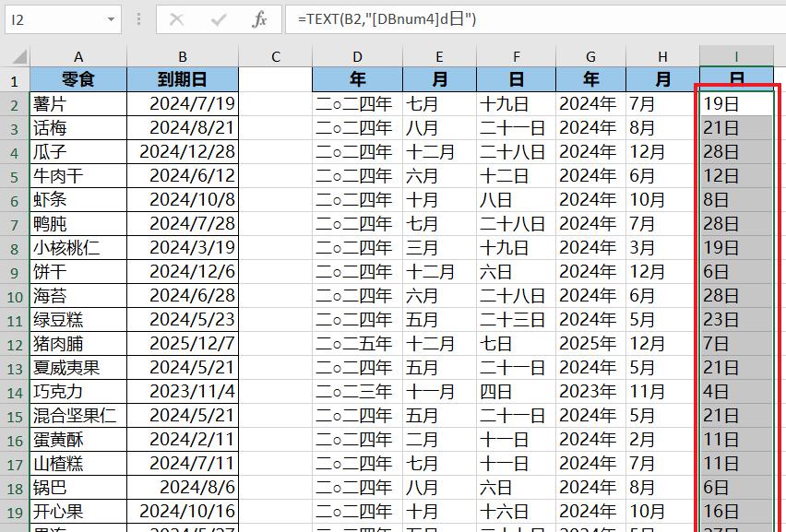Select column G header
This screenshot has width=786, height=532.
[590, 57]
